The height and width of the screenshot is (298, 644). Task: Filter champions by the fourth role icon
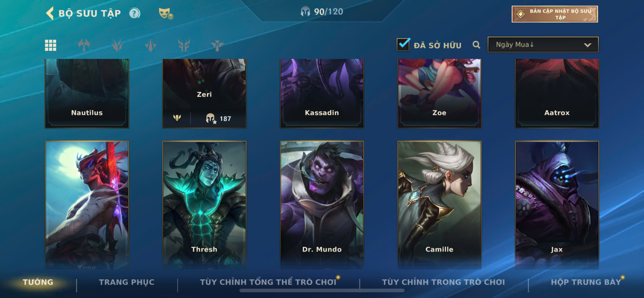pyautogui.click(x=184, y=45)
